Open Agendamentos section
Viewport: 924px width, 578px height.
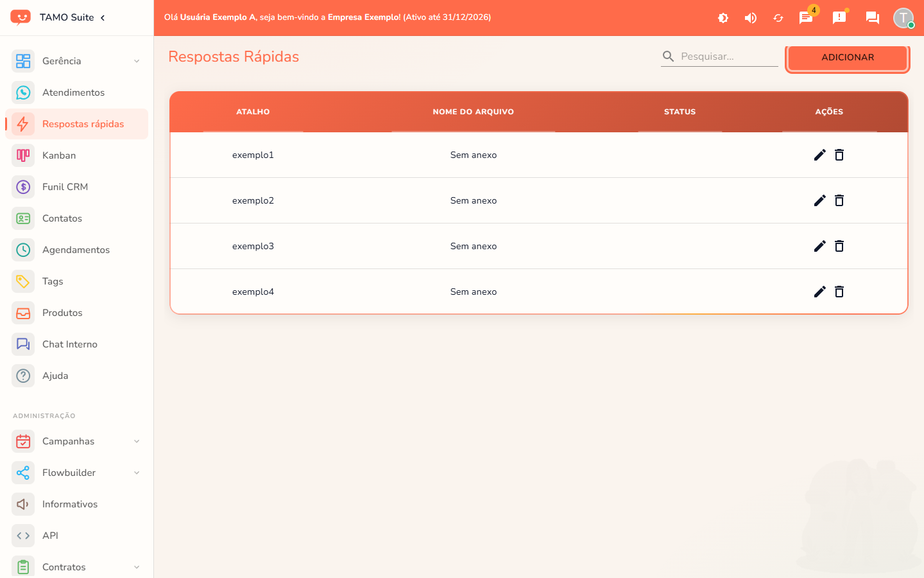click(x=77, y=250)
